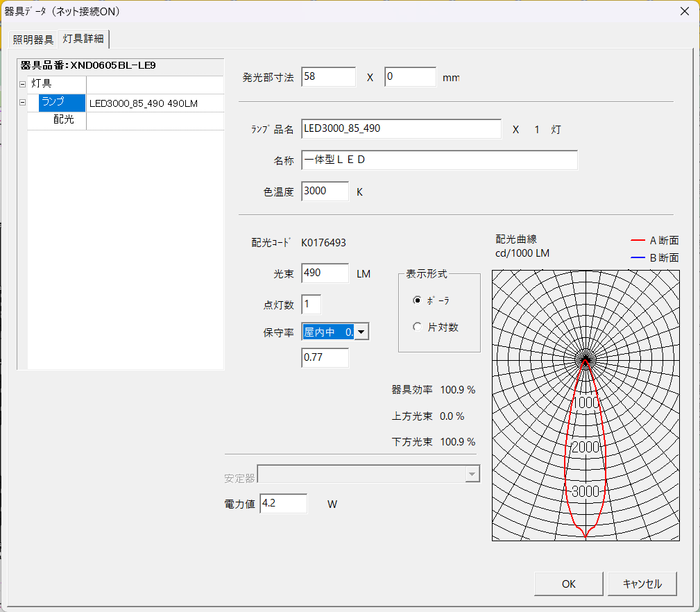Screen dimensions: 700x612
Task: Click the 器具品番:XND0605BL-LE9 header
Action: click(88, 66)
